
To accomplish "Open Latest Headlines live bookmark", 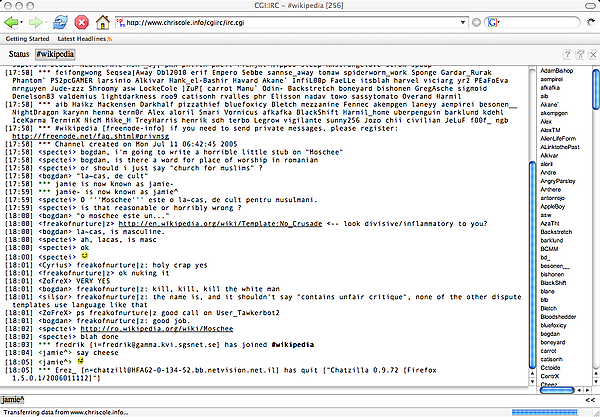I will coord(82,39).
